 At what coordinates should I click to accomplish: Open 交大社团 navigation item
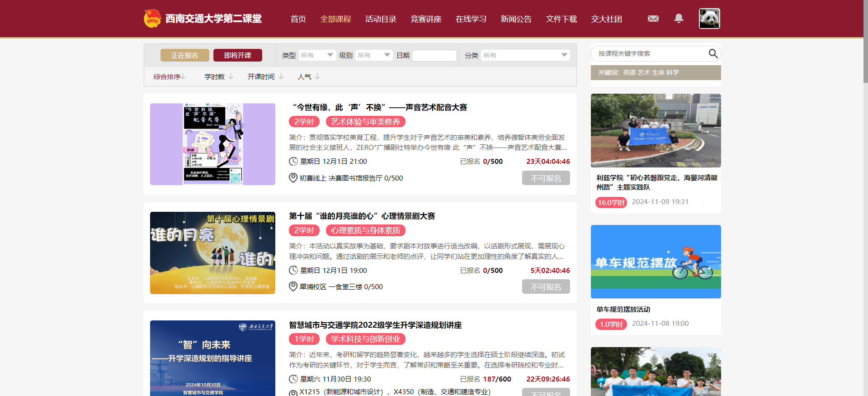pos(607,19)
